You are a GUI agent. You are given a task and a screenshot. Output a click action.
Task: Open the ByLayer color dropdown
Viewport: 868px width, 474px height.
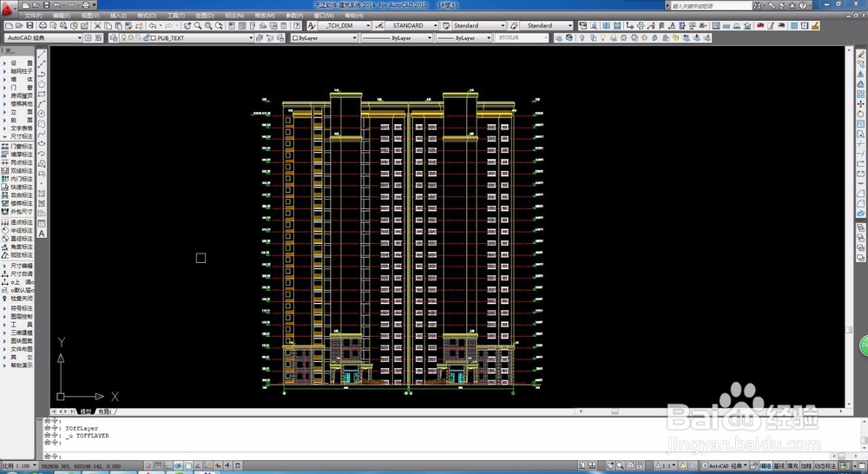tap(325, 37)
